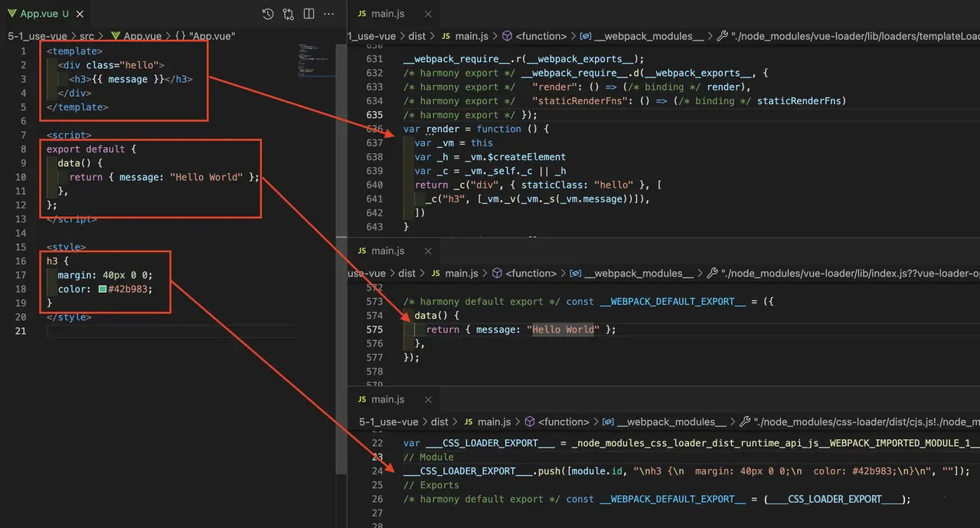Image resolution: width=980 pixels, height=528 pixels.
Task: Click the ___CSS_LOADER_EXPORT___.push line 24
Action: pos(687,471)
